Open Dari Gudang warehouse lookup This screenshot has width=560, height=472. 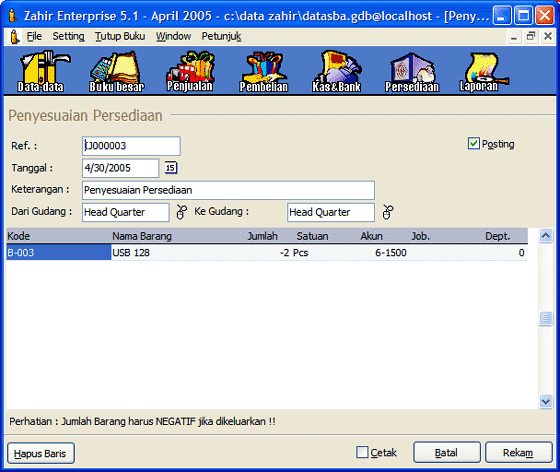point(181,212)
